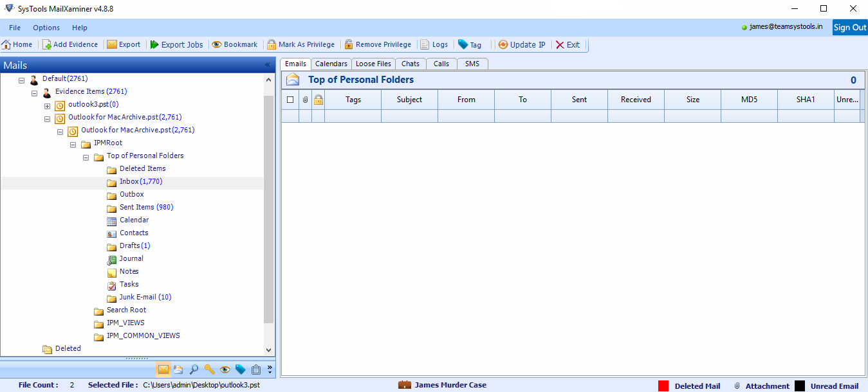
Task: Switch to the Calendars tab
Action: click(x=331, y=64)
